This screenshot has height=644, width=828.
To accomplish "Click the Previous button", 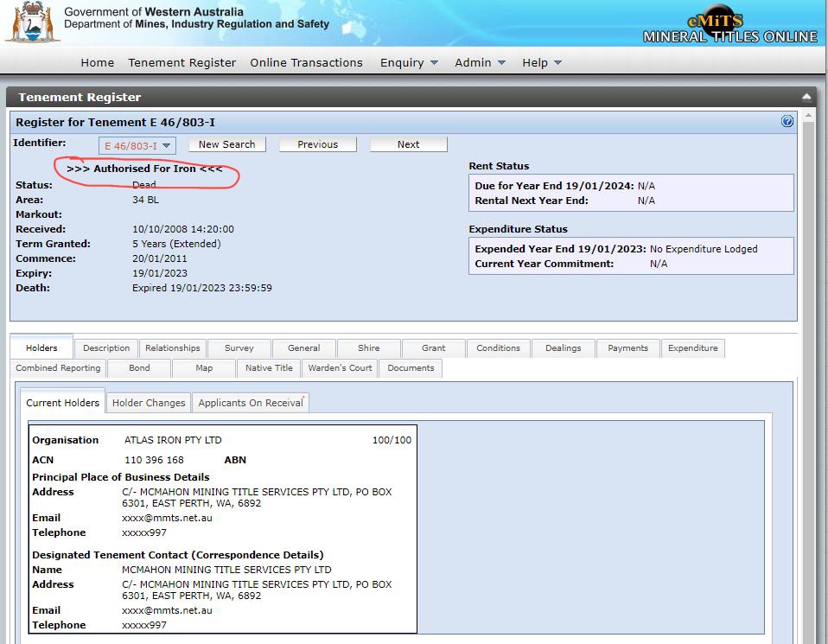I will point(317,144).
